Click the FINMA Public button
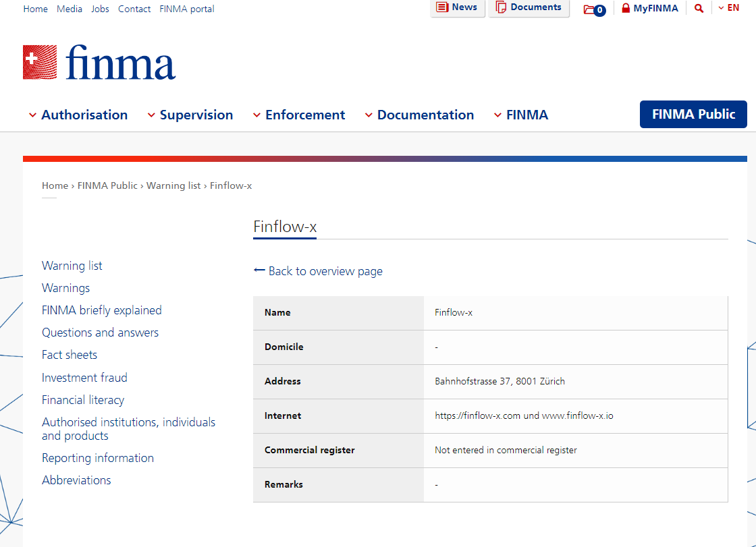 (693, 114)
